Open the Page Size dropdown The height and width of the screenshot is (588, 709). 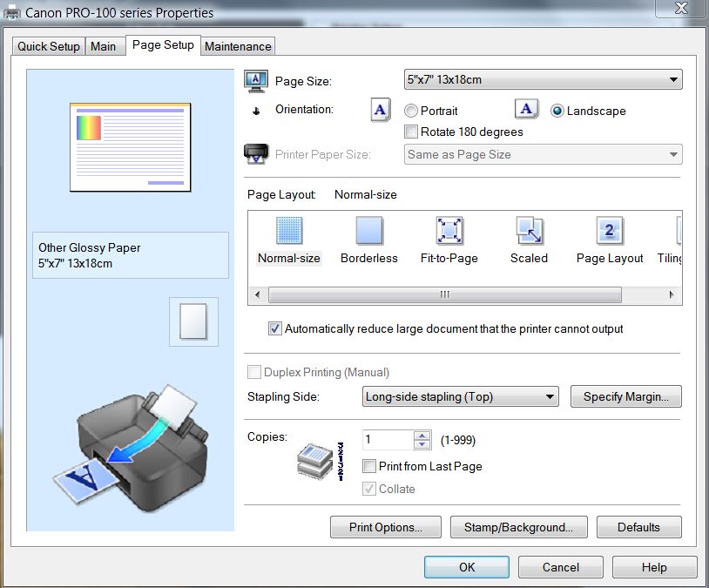pyautogui.click(x=543, y=79)
